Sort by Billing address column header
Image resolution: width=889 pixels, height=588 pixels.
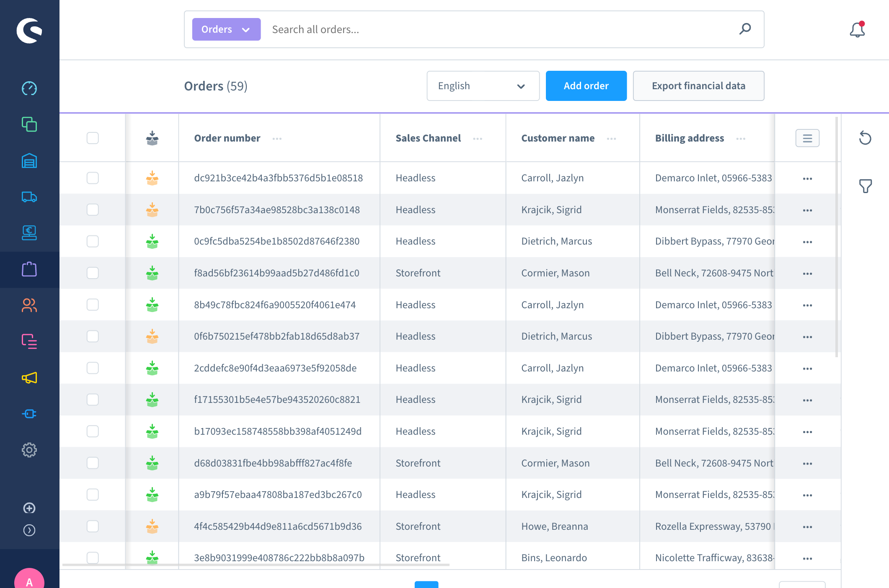690,138
